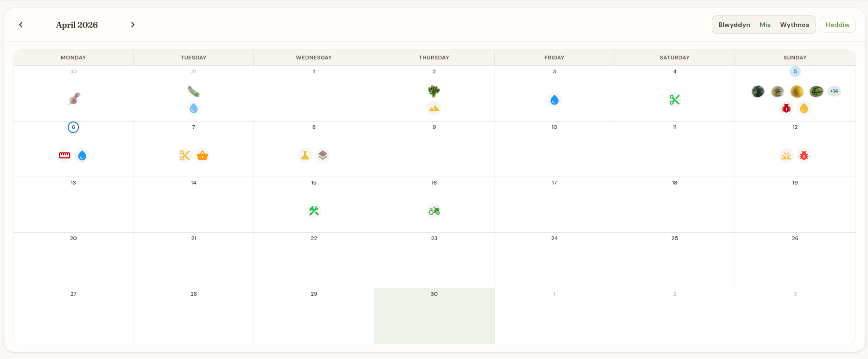Open the spinach crop icon on April 2

click(x=434, y=91)
